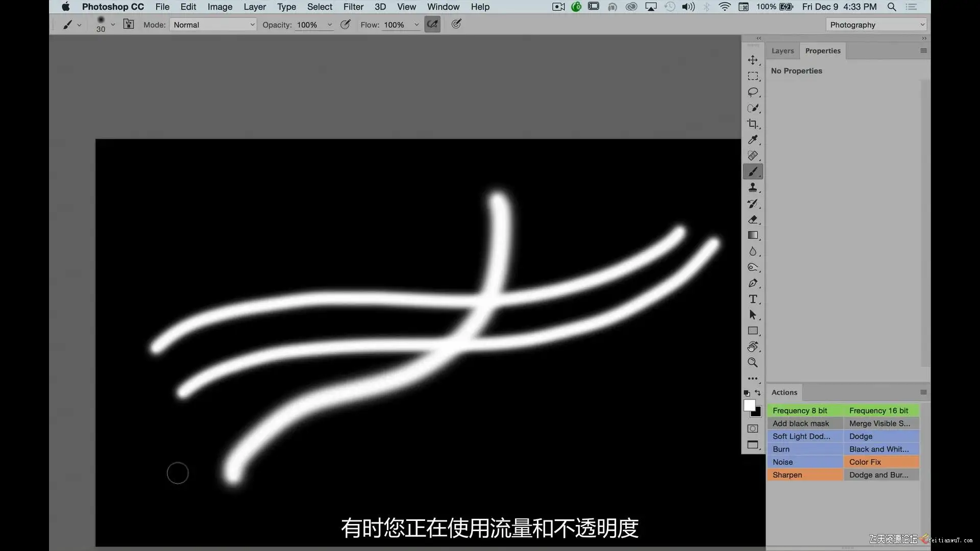This screenshot has height=551, width=980.
Task: Run the Frequency 8 bit action
Action: coord(804,411)
